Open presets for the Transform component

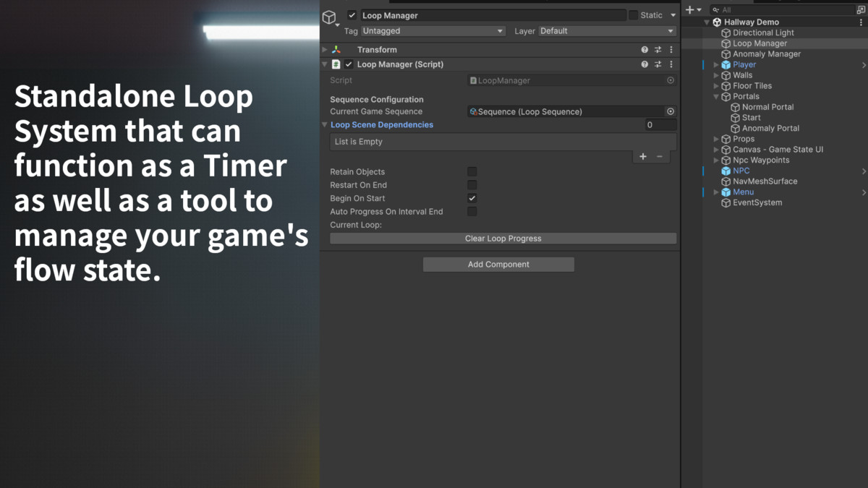click(x=658, y=50)
